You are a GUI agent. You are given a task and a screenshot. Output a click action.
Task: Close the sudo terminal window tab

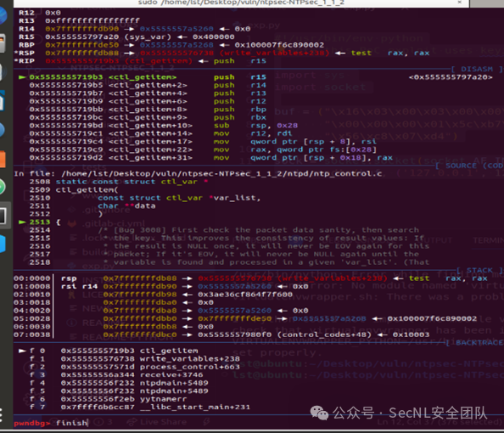[x=460, y=3]
